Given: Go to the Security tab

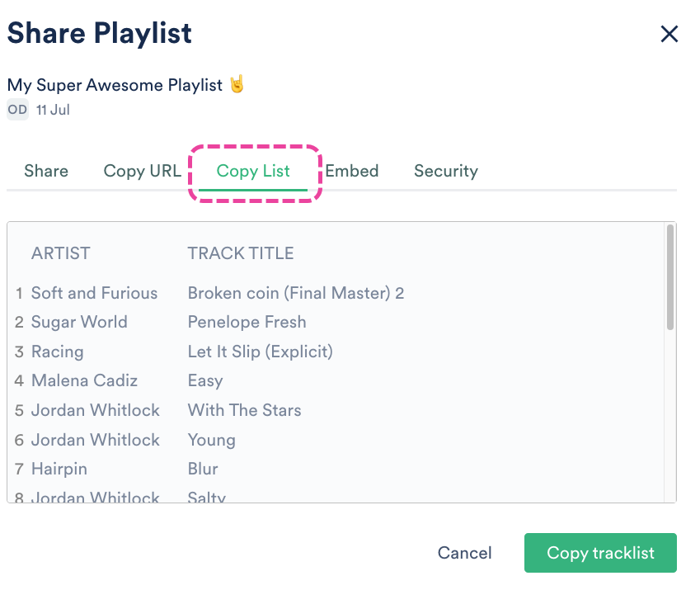Looking at the screenshot, I should click(445, 171).
